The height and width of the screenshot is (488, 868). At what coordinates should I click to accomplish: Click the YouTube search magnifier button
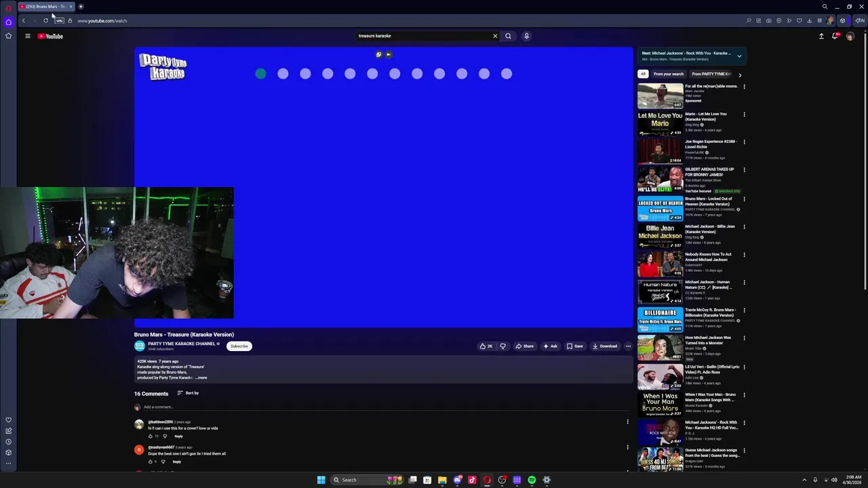[x=508, y=36]
